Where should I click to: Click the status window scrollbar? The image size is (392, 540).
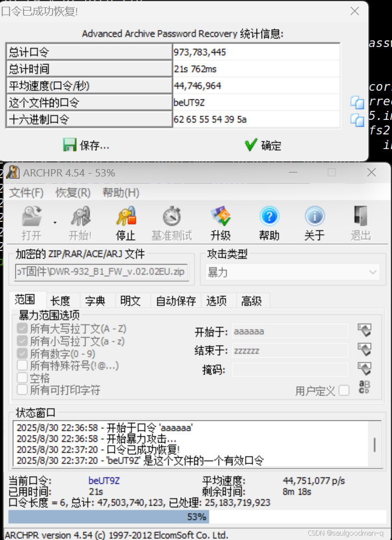(x=375, y=444)
